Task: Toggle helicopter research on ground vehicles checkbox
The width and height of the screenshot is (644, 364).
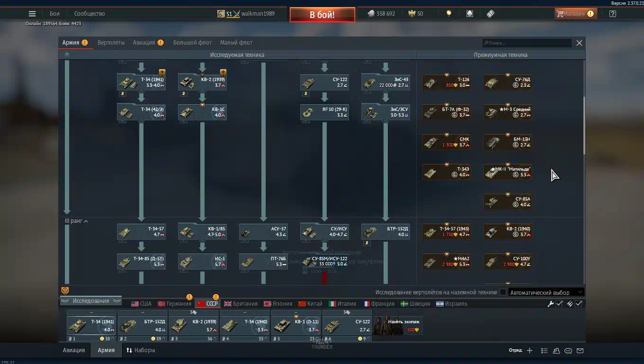Action: tap(503, 292)
